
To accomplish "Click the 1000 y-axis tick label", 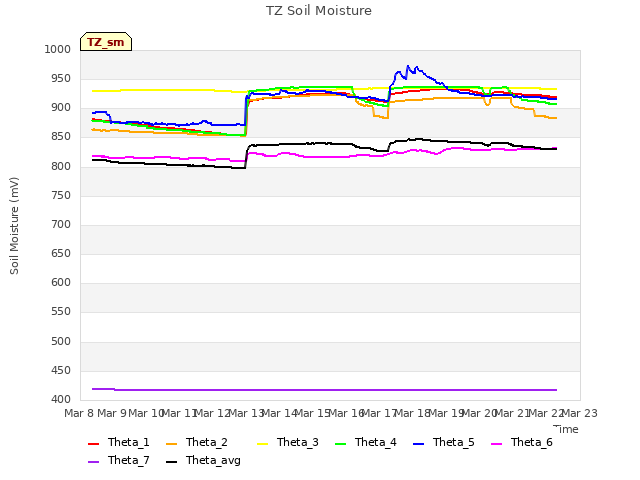I will point(58,49).
